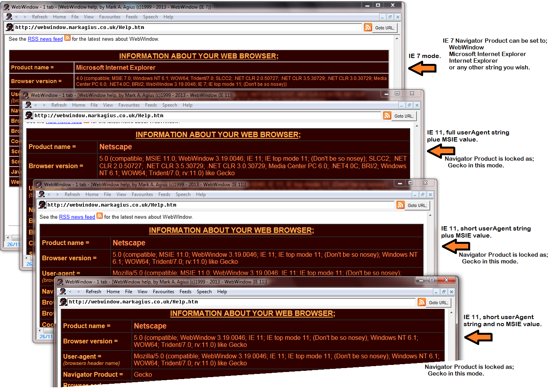Open the Feeds menu in the bottom window
The image size is (549, 392).
tap(185, 292)
